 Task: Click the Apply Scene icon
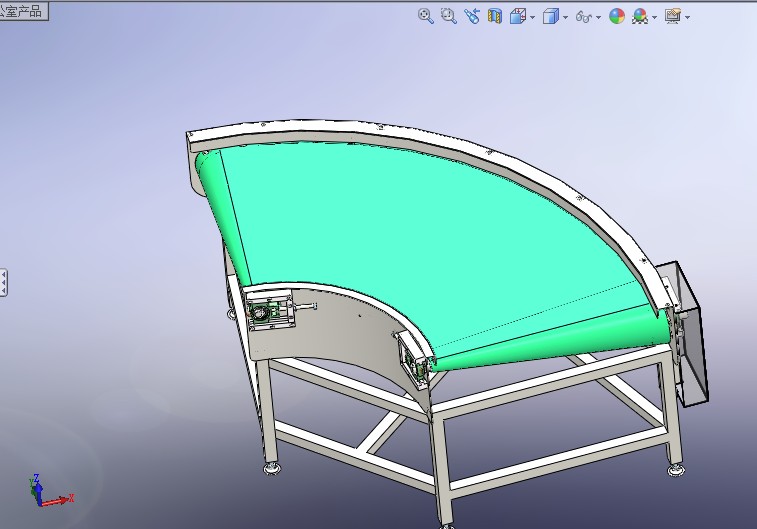coord(640,16)
